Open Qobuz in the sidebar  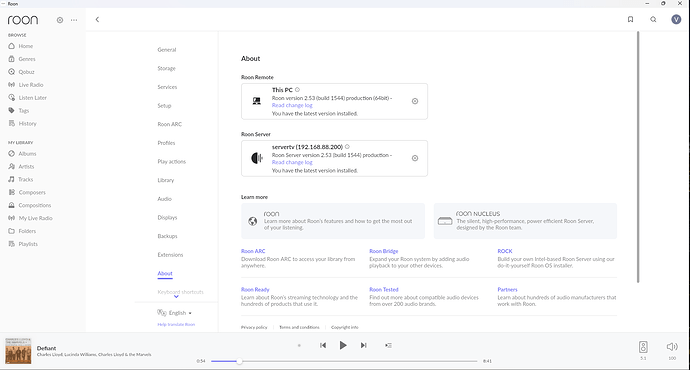(x=22, y=72)
